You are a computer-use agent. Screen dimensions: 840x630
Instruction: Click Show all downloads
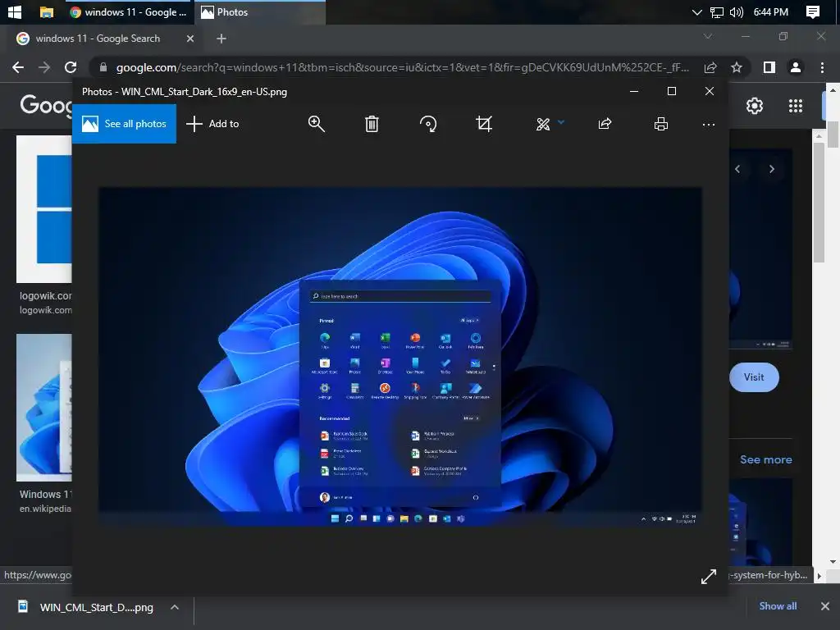coord(778,606)
